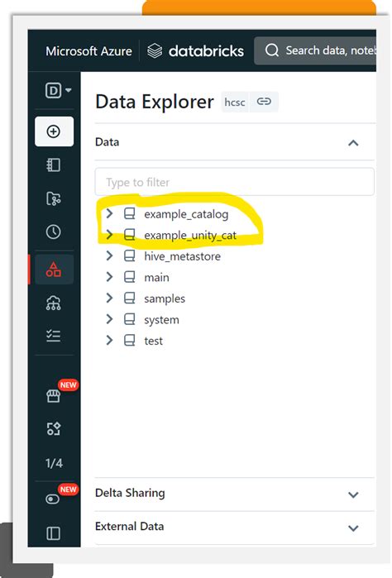Collapse the Data section chevron

tap(353, 143)
